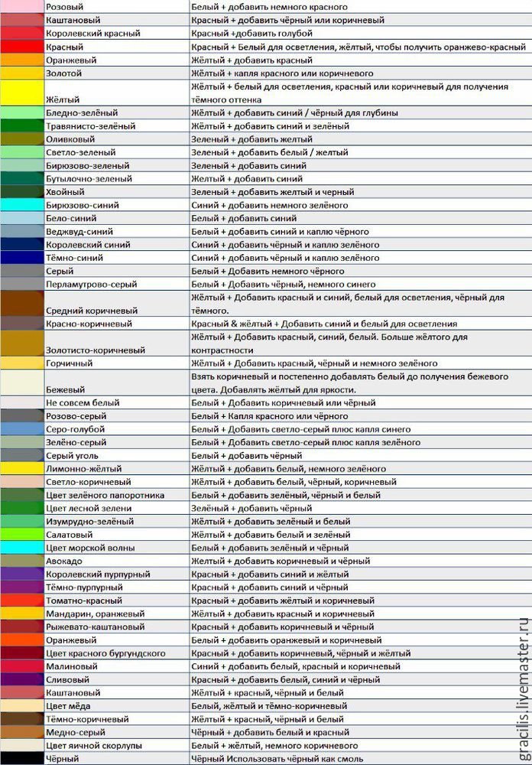Click the "Перламутрово-серый" gray swatch
532x765 pixels.
click(21, 284)
